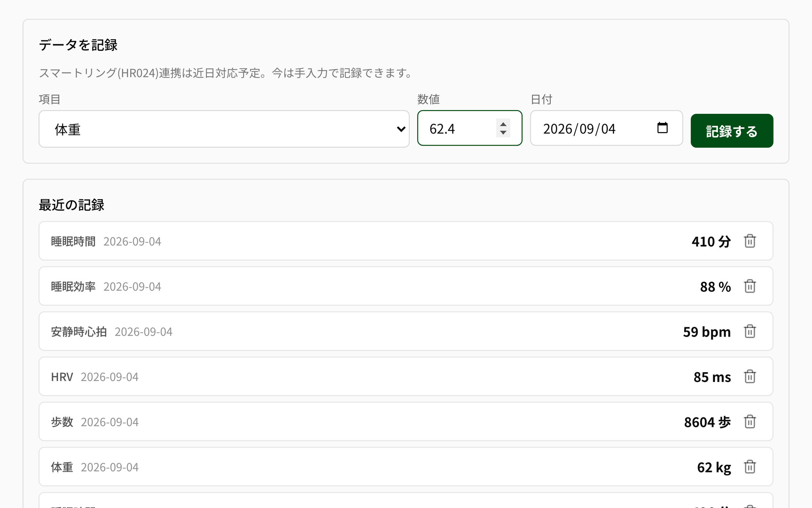This screenshot has height=508, width=812.
Task: Click the 410 分 value
Action: tap(711, 241)
